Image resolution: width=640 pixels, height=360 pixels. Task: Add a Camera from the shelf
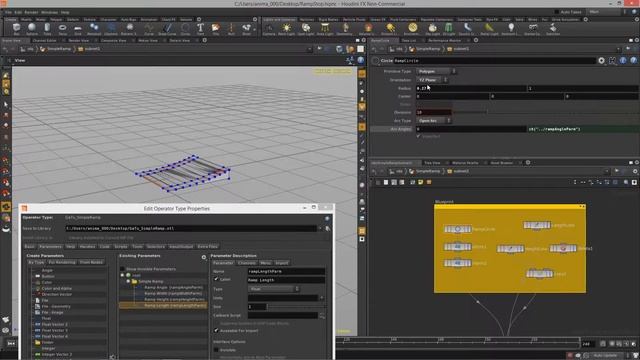coord(269,29)
